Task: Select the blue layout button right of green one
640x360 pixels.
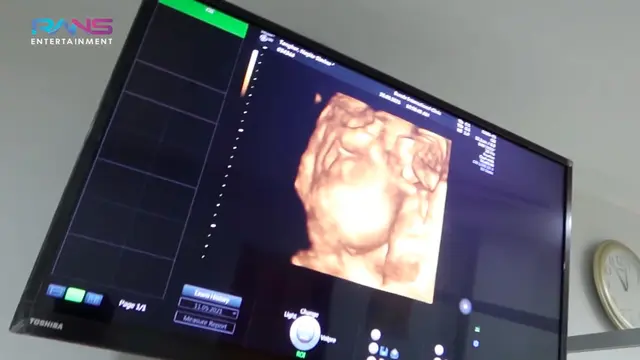Action: 93,299
